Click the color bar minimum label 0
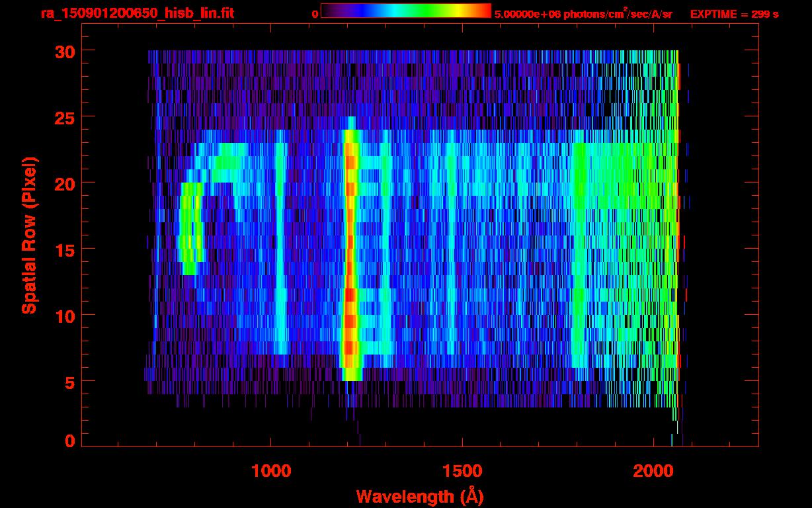Screen dimensions: 812x508 pyautogui.click(x=315, y=14)
